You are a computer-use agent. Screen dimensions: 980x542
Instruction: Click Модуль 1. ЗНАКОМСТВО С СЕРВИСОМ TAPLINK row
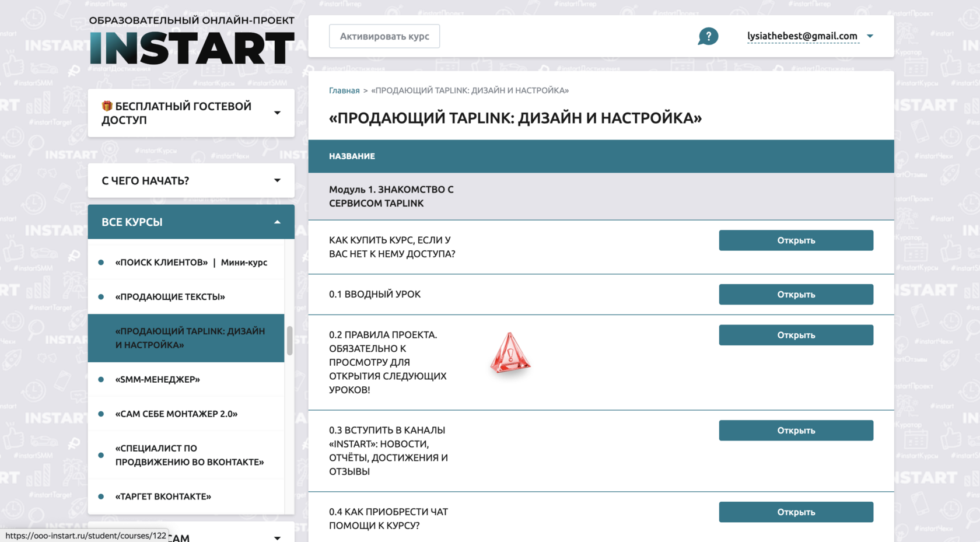coord(601,197)
